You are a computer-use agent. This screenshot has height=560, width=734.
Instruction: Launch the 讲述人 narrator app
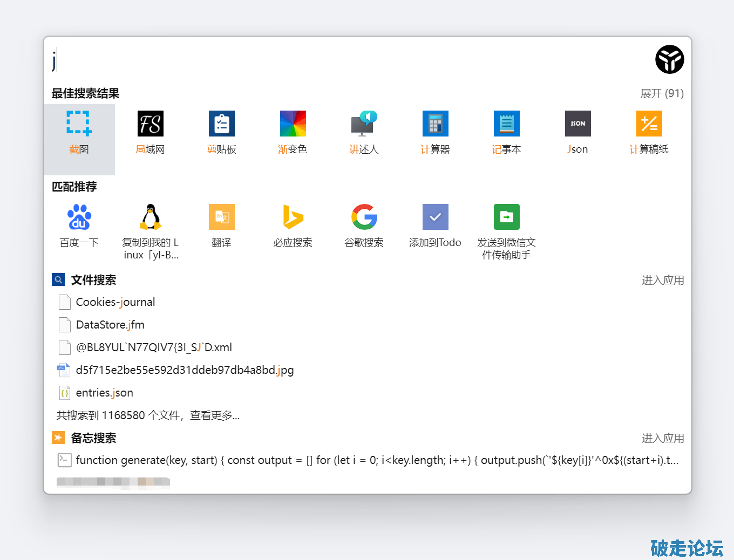click(364, 133)
